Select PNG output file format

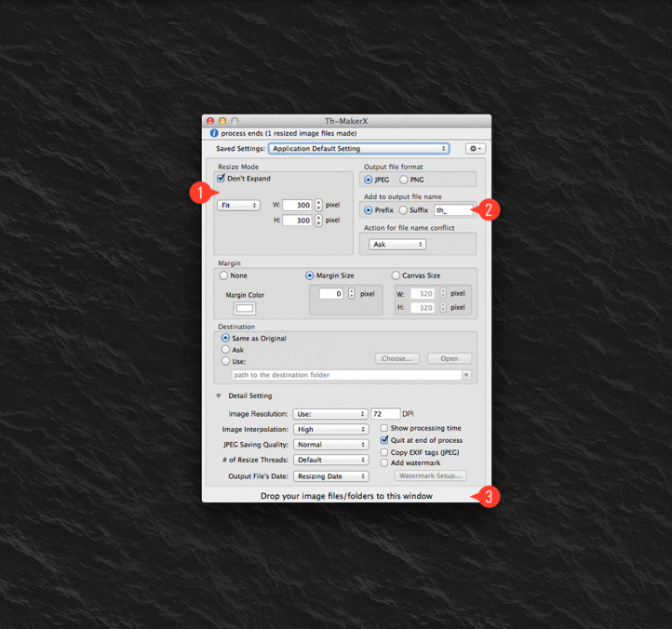403,180
